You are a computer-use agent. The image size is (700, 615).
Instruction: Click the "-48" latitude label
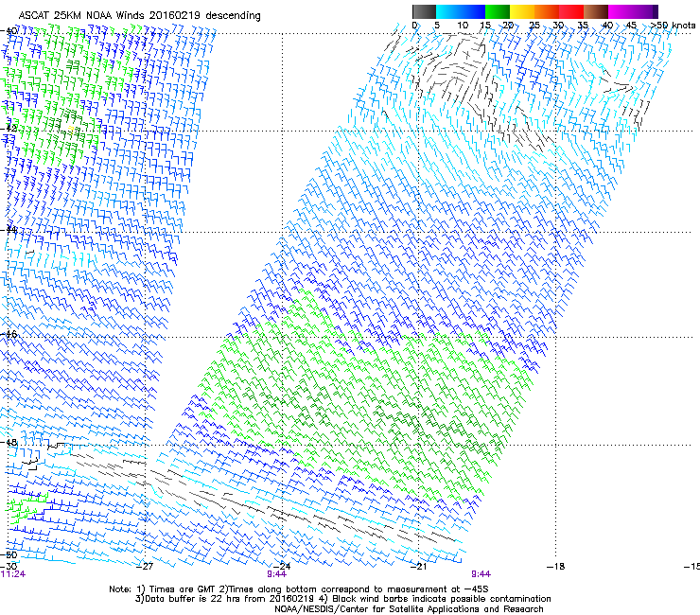pyautogui.click(x=9, y=442)
